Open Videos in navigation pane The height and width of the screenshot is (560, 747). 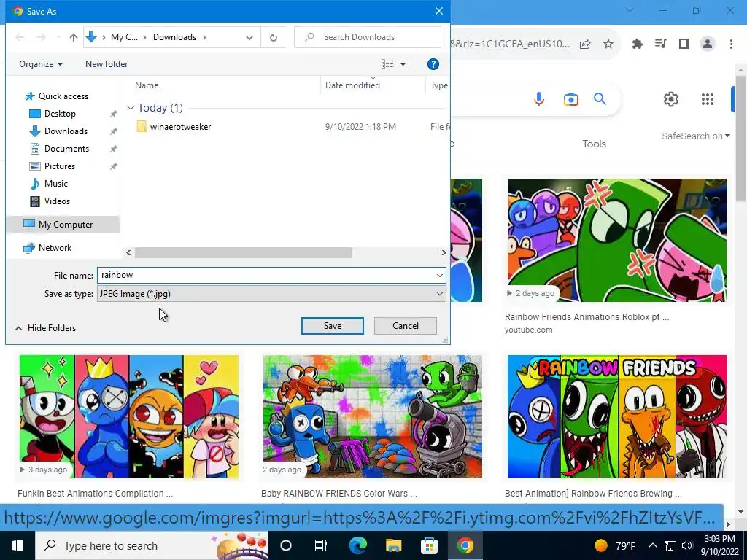tap(57, 201)
